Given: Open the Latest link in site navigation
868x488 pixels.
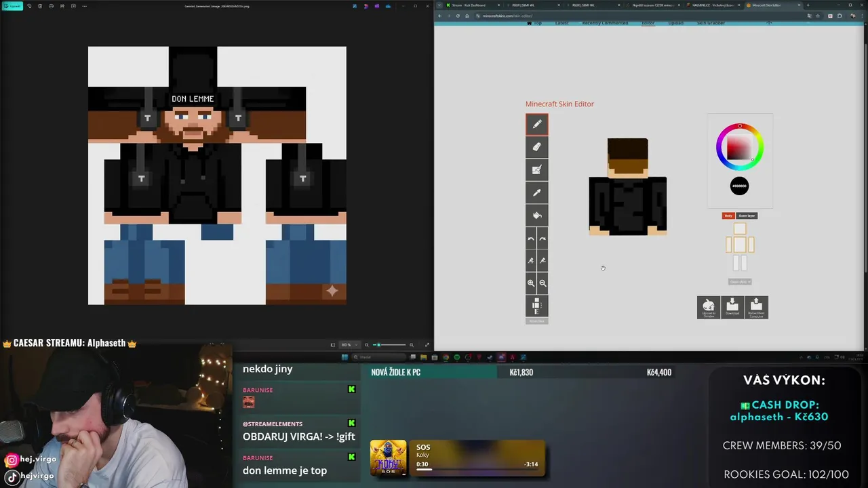Looking at the screenshot, I should pos(562,23).
